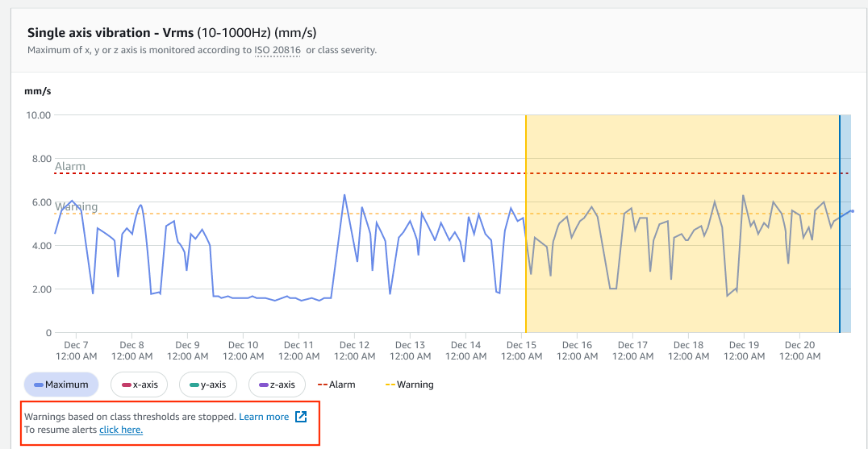Click the Dec 18 12:00 AM axis label
Image resolution: width=868 pixels, height=449 pixels.
pyautogui.click(x=688, y=350)
